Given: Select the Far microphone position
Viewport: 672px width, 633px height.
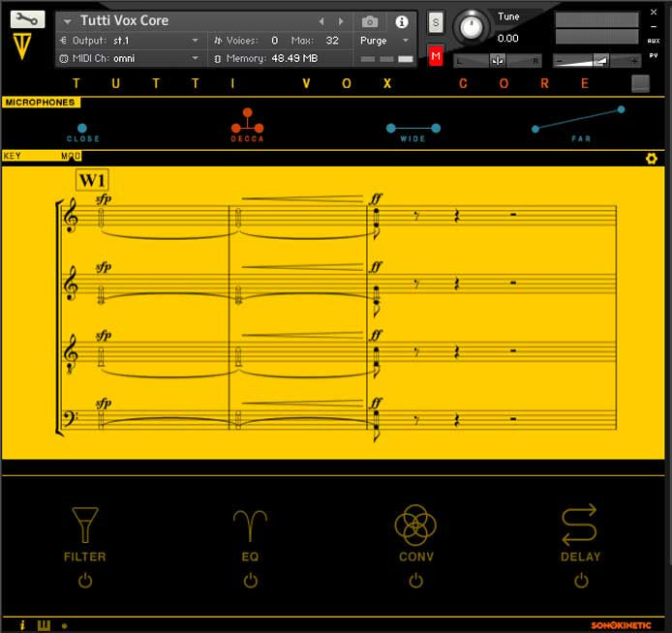Looking at the screenshot, I should click(x=579, y=124).
